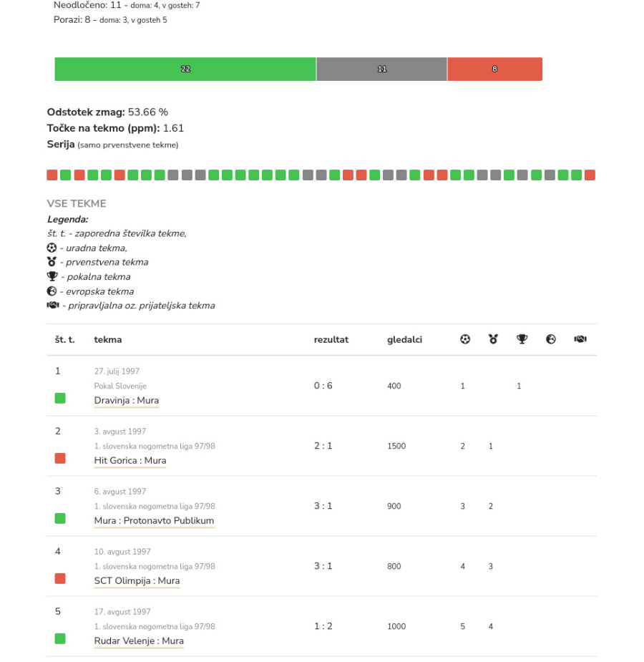Open the SCT Olimpija : Mura match
644x662 pixels.
[137, 581]
